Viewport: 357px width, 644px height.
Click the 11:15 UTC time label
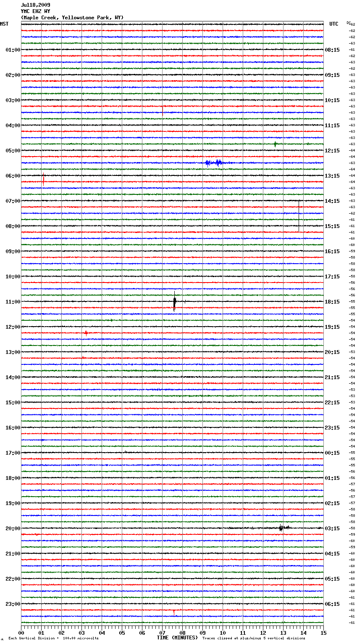332,126
